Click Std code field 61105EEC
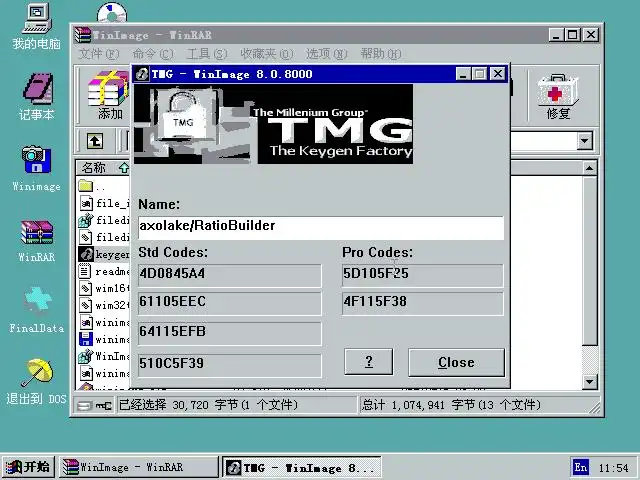This screenshot has height=480, width=640. [x=229, y=303]
